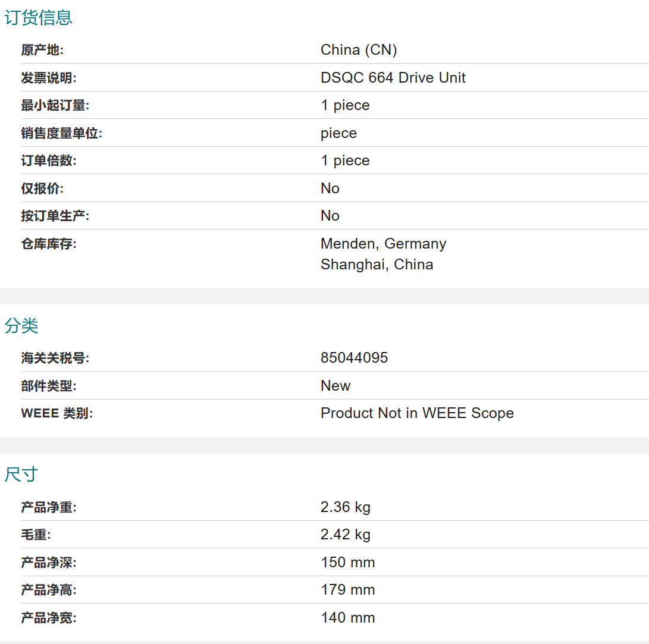Screen dimensions: 649x644
Task: Click the No value of 按订单生产
Action: point(330,215)
